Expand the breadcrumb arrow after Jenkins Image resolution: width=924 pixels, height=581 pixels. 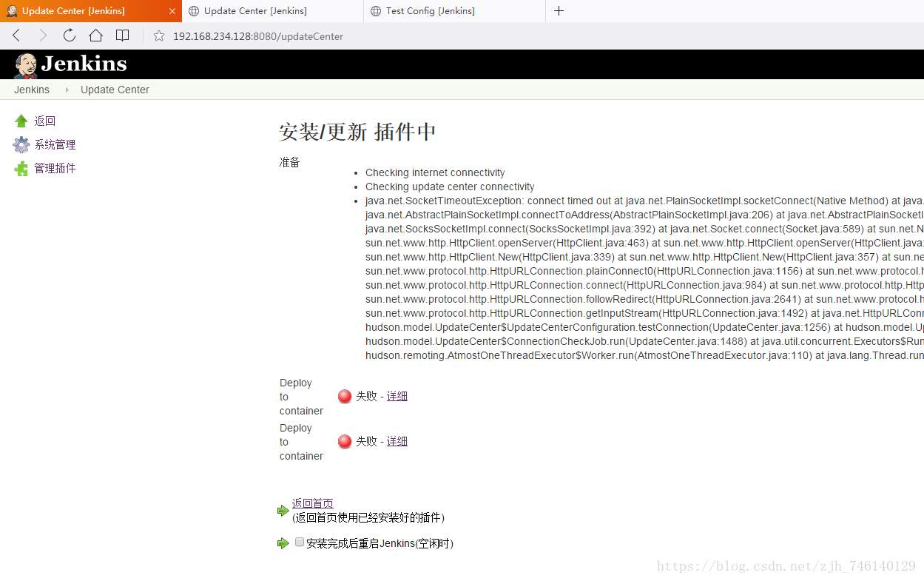click(x=67, y=90)
